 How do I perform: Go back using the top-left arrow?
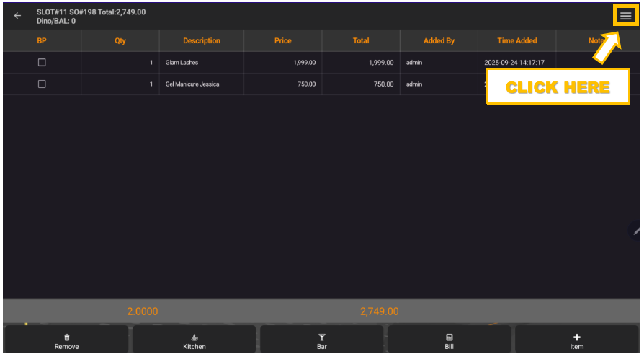point(17,16)
